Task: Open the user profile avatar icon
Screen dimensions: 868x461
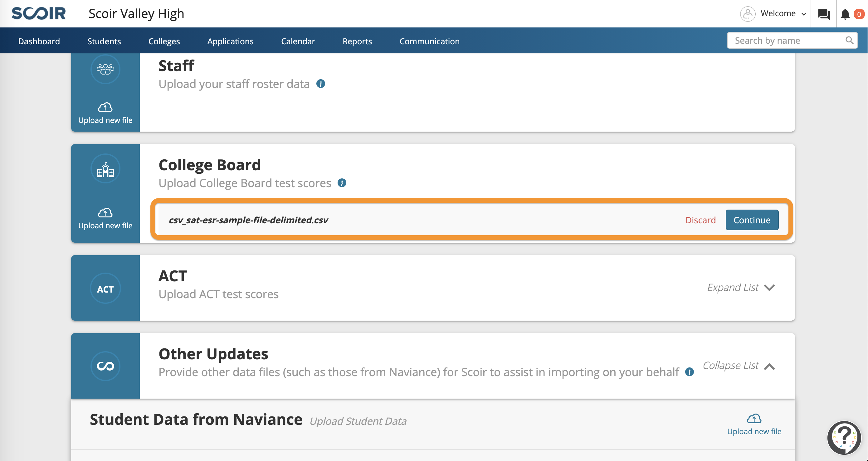Action: [x=747, y=14]
